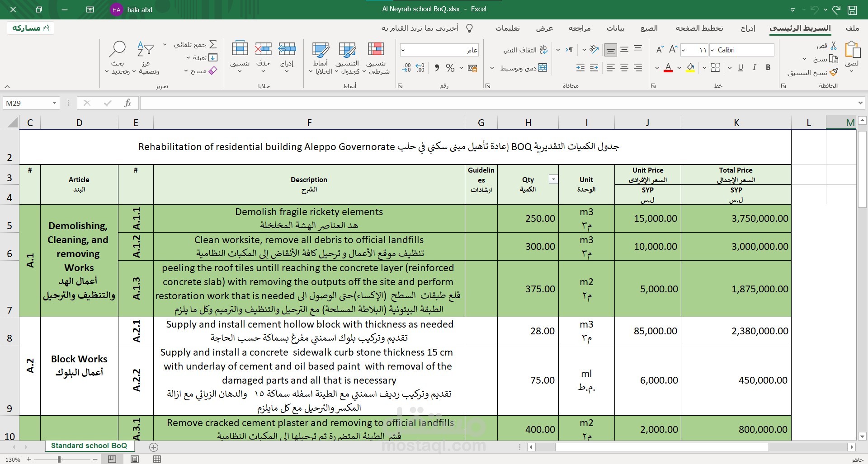Toggle bottom vertical alignment
Image resolution: width=868 pixels, height=464 pixels.
pos(611,50)
